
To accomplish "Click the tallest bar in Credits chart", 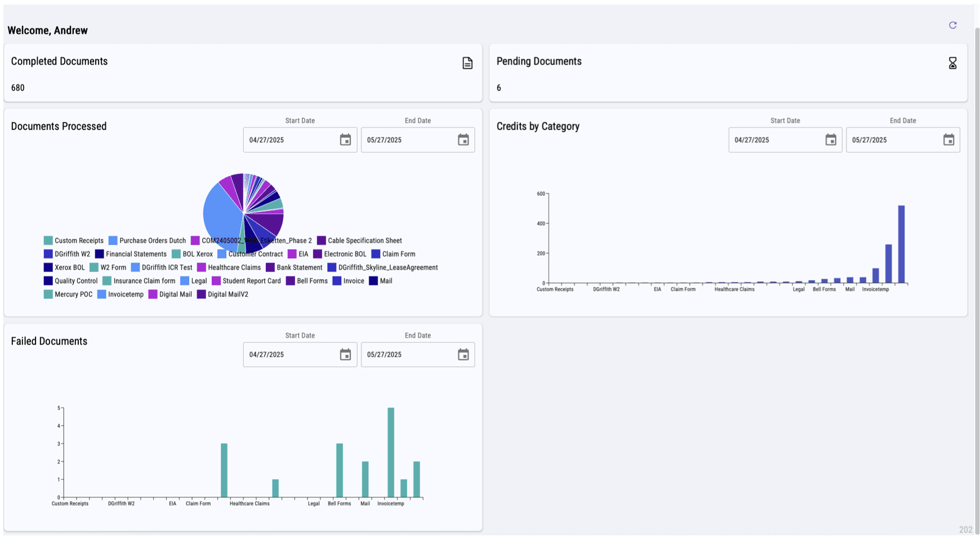I will click(901, 244).
